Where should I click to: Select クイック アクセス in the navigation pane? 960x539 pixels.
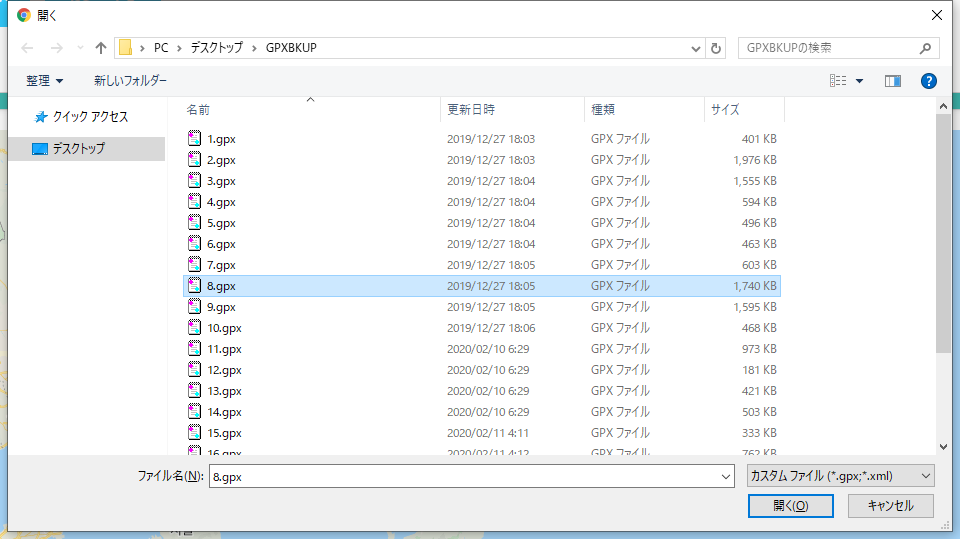(x=90, y=117)
